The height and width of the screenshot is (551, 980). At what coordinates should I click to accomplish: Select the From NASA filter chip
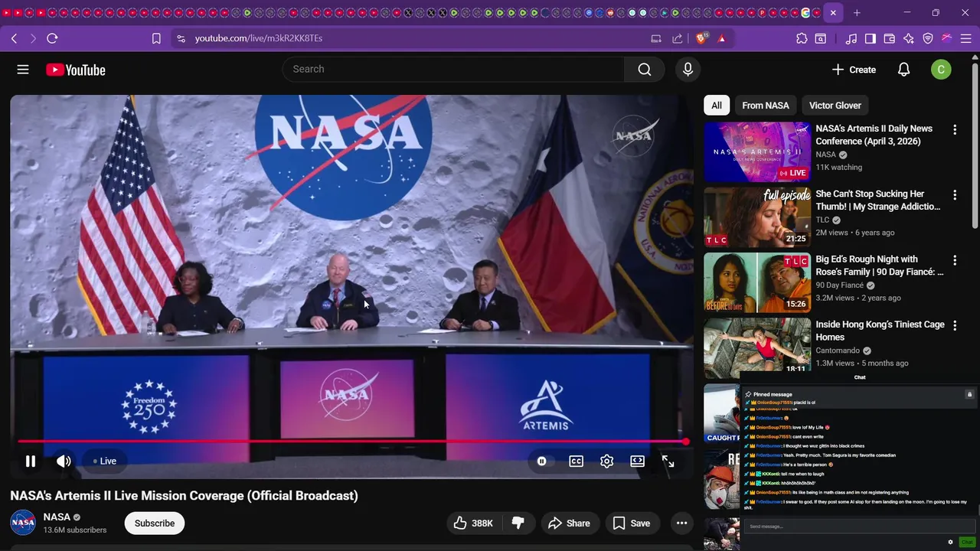coord(766,106)
